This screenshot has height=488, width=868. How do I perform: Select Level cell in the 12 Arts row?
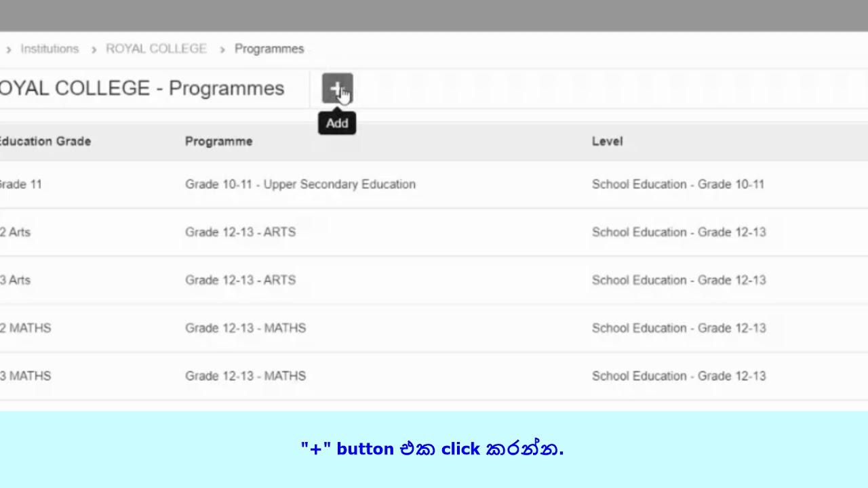point(679,232)
